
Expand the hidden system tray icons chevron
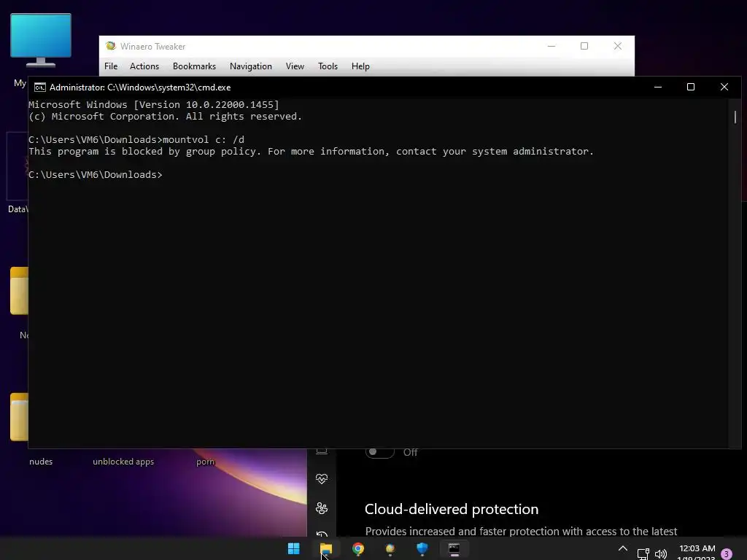[x=623, y=548]
